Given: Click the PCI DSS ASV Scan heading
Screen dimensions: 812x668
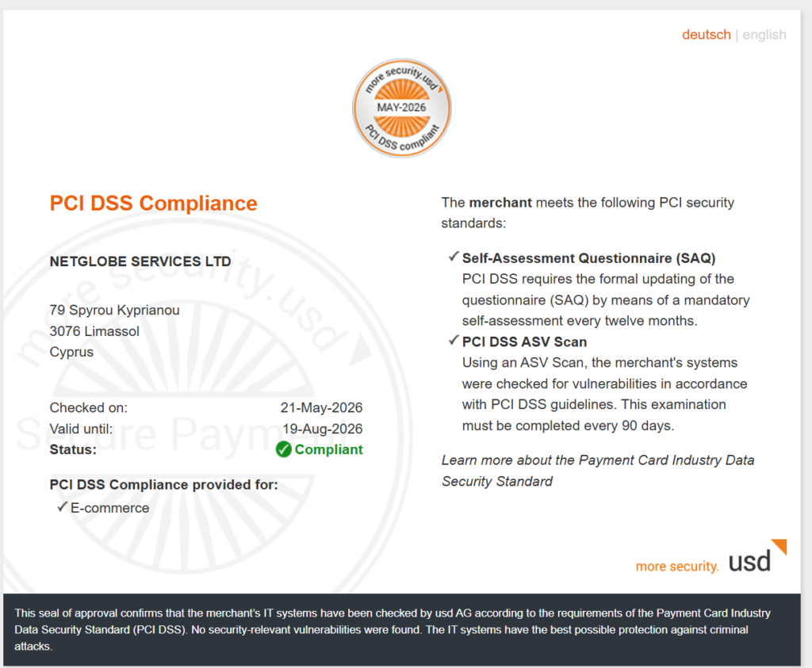Looking at the screenshot, I should 525,342.
